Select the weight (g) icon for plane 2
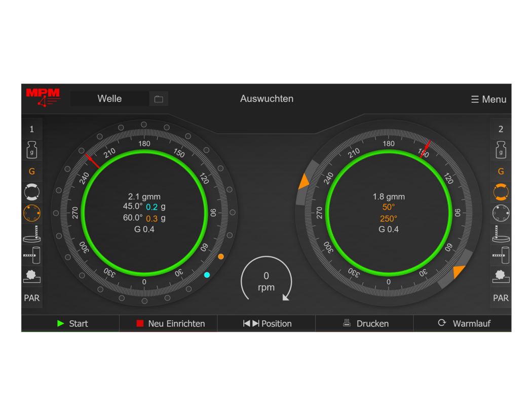The image size is (532, 416). point(501,150)
